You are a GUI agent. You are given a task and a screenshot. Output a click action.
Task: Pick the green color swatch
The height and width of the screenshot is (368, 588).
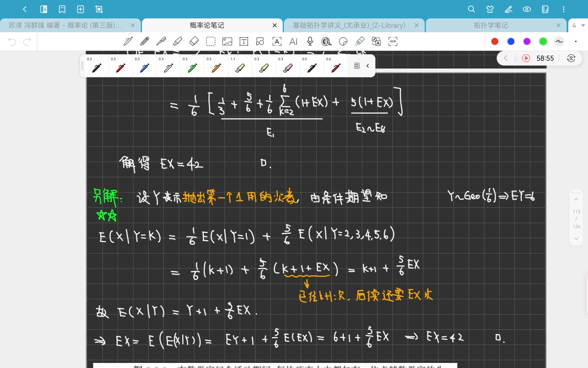click(x=543, y=41)
